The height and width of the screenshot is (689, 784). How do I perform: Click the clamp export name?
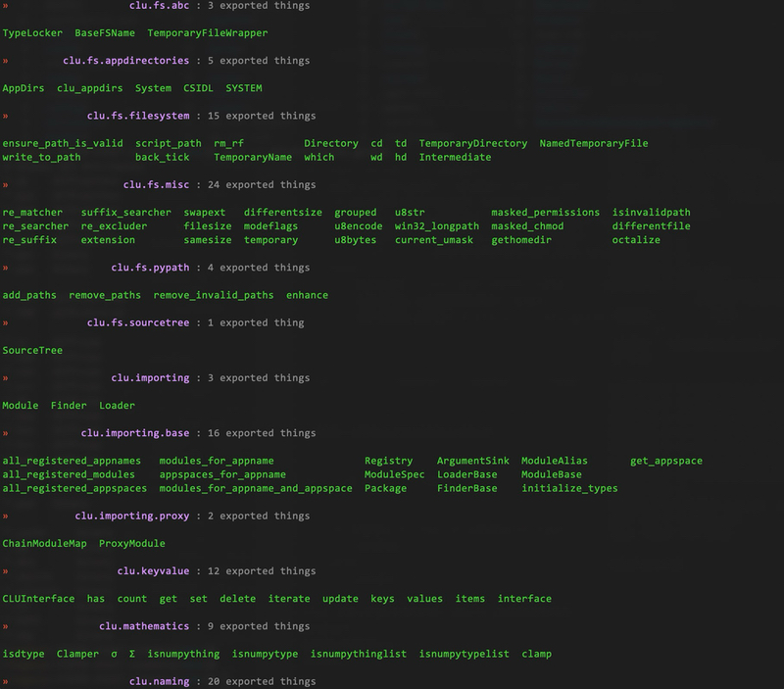pyautogui.click(x=536, y=654)
